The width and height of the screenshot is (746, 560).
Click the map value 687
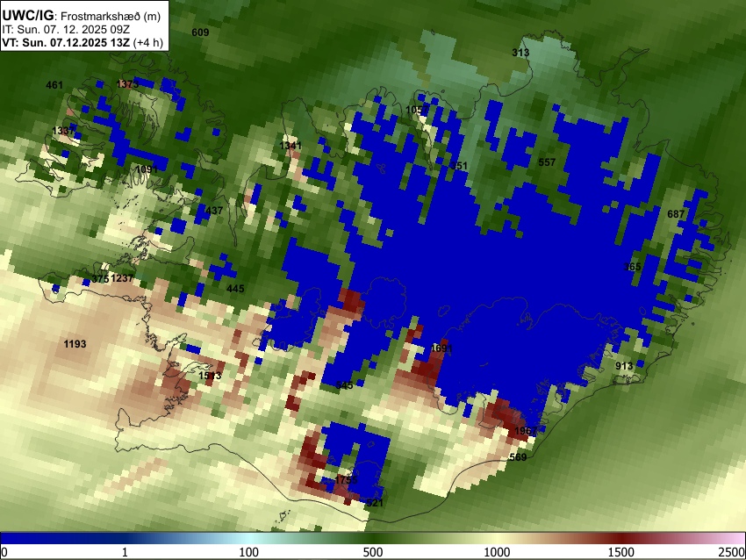676,214
